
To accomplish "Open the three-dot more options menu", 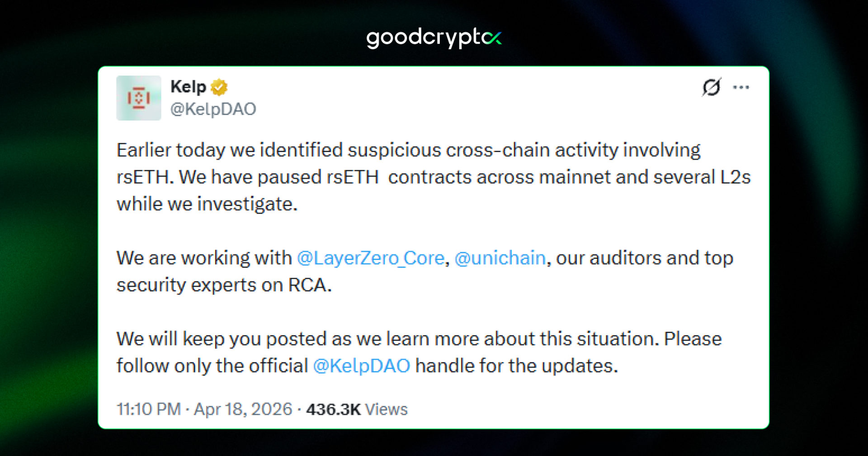I will tap(741, 87).
